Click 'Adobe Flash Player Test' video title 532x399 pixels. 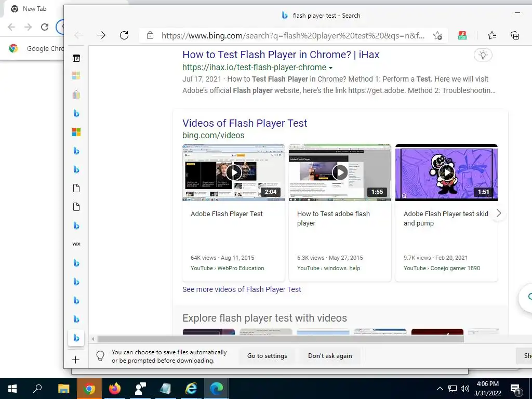pos(227,214)
